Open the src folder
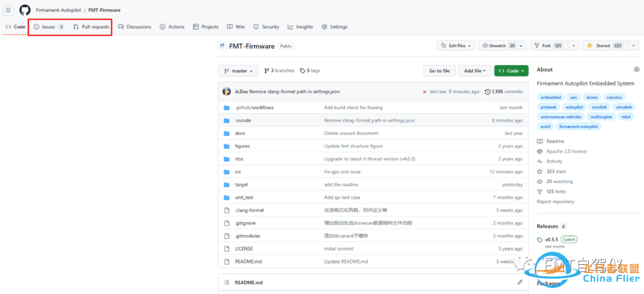The height and width of the screenshot is (294, 644). (x=238, y=172)
